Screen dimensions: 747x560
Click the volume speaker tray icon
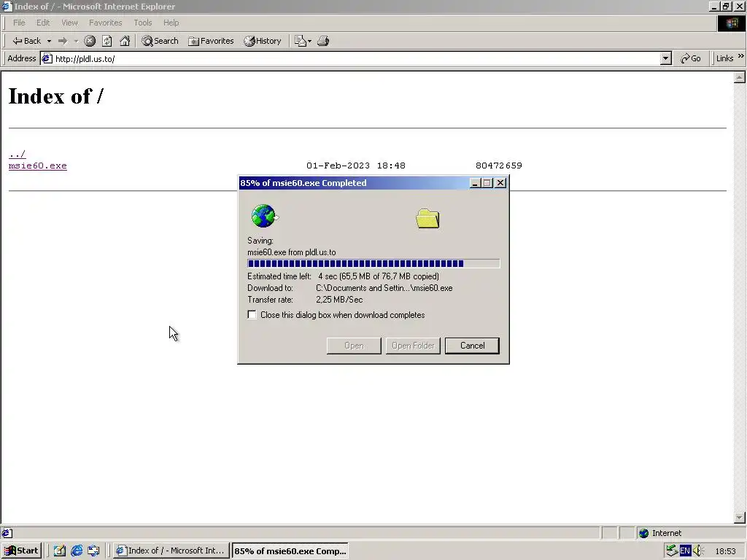(x=698, y=551)
